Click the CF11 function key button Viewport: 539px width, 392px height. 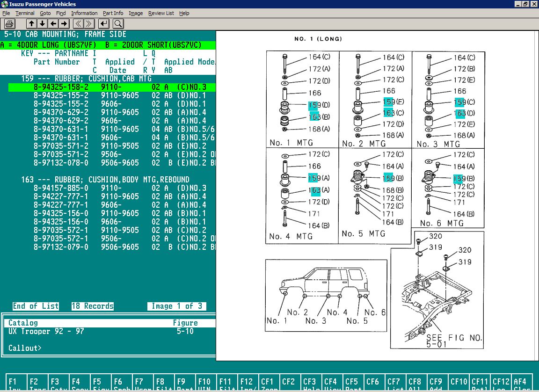(479, 383)
